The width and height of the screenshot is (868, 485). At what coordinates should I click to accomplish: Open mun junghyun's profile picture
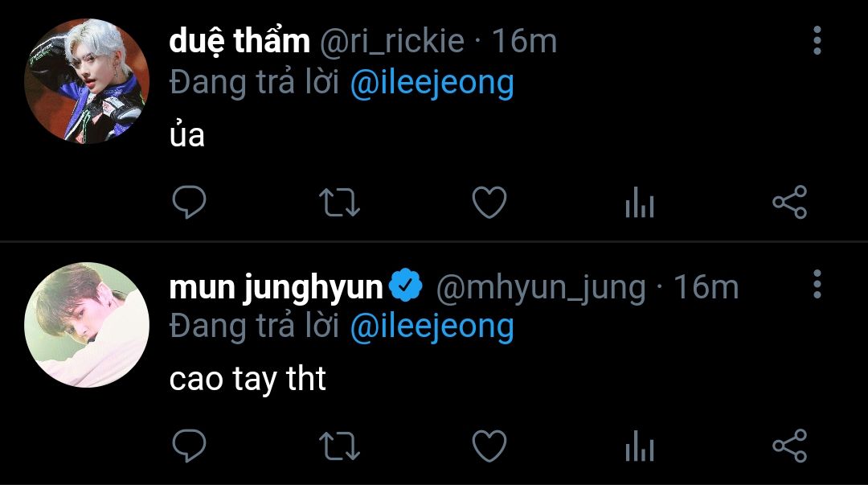(87, 325)
